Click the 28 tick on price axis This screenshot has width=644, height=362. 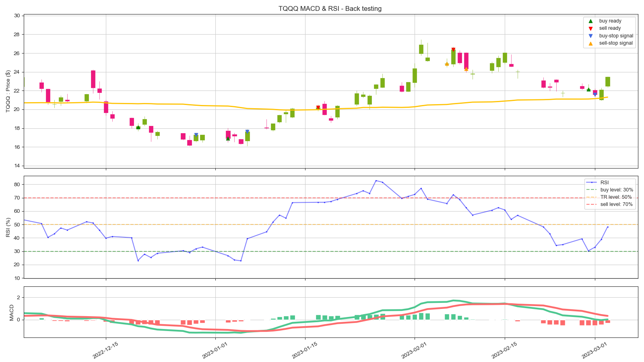pos(17,35)
